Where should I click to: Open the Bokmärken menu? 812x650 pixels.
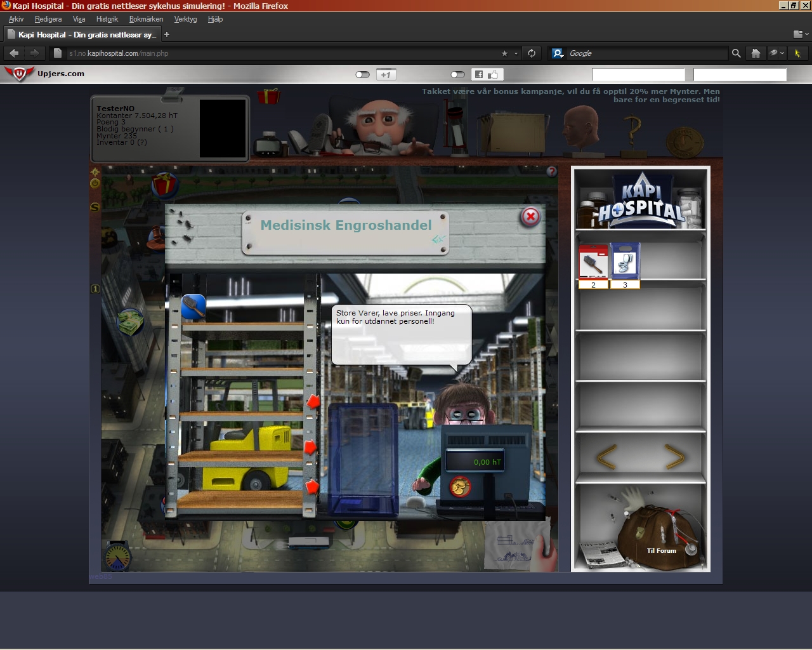click(146, 19)
